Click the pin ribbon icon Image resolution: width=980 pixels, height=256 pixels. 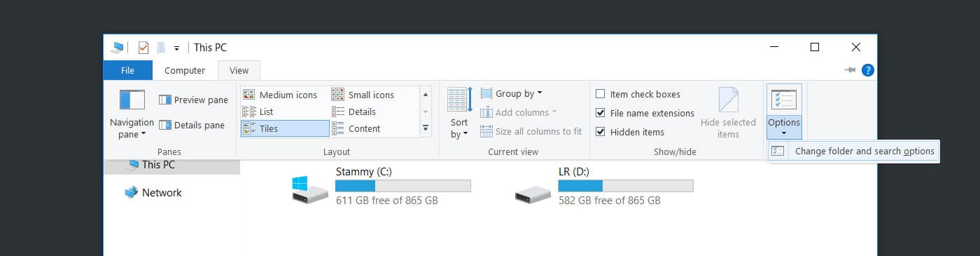coord(850,70)
